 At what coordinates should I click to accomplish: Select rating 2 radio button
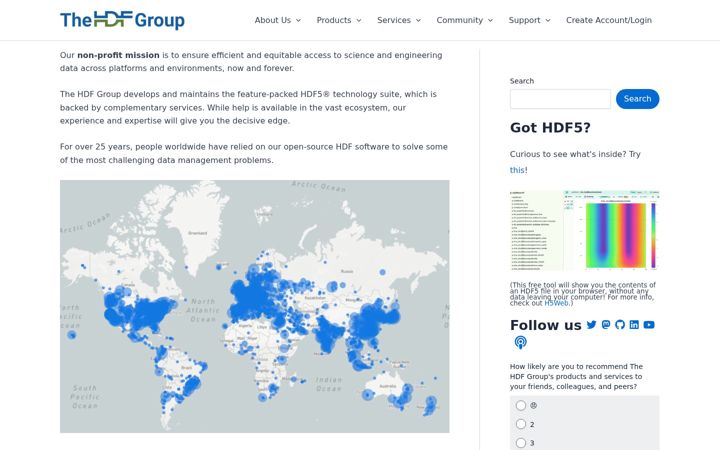click(521, 424)
